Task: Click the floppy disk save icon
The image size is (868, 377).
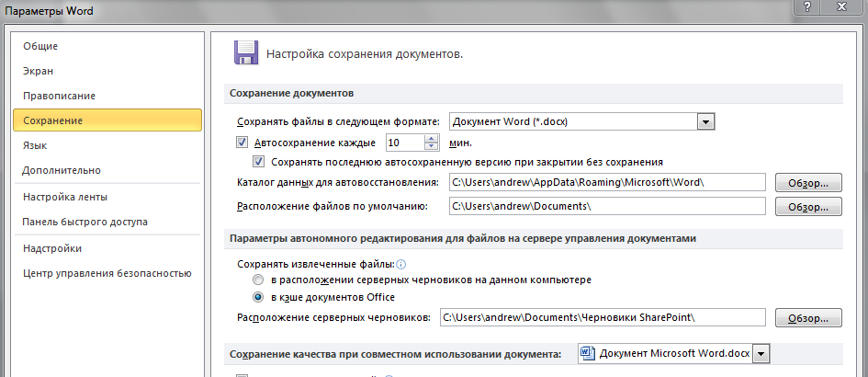Action: (246, 53)
